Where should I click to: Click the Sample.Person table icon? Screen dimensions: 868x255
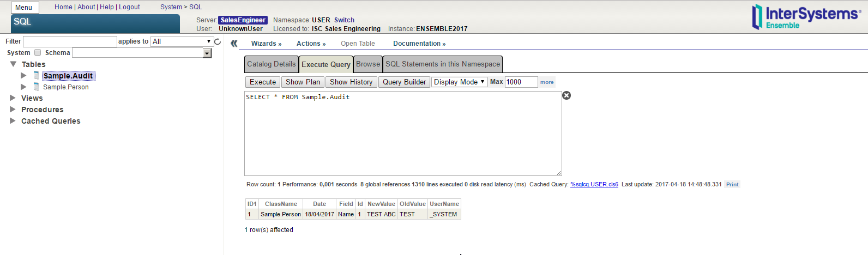(36, 87)
